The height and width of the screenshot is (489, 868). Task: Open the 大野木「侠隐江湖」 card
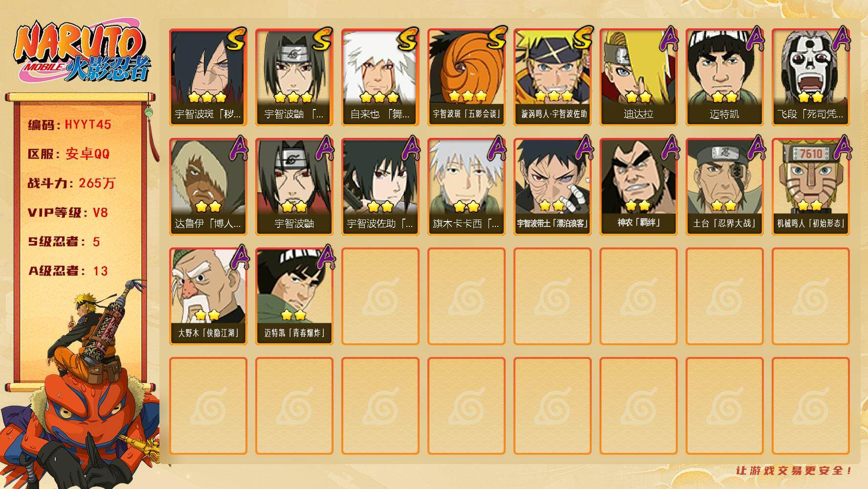coord(208,296)
